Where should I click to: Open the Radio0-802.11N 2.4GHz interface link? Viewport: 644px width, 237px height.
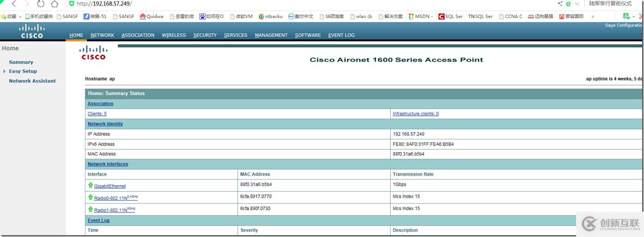point(116,197)
